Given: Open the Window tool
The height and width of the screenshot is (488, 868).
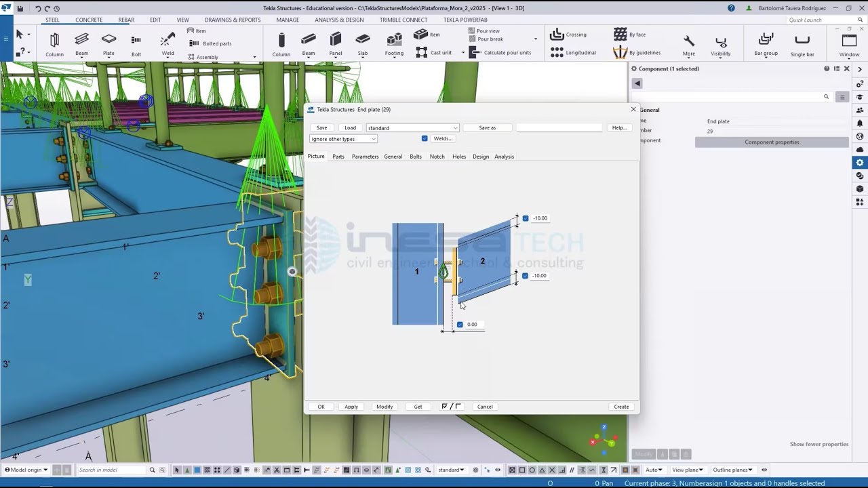Looking at the screenshot, I should [x=849, y=45].
